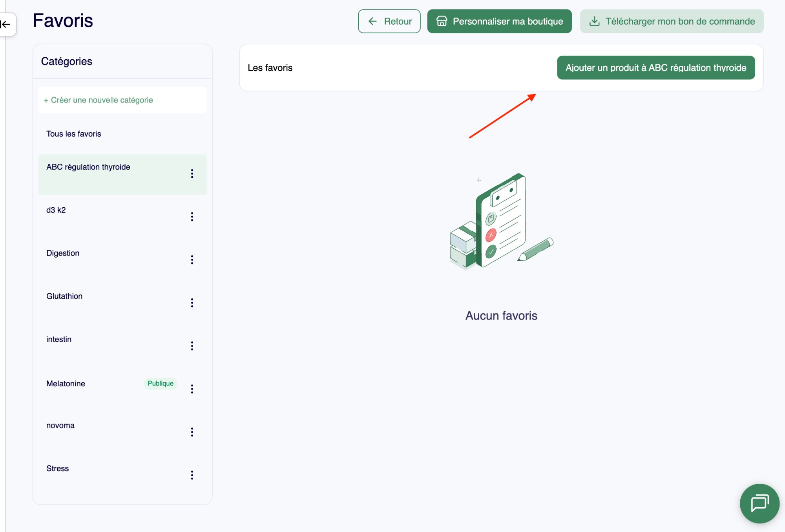
Task: Open the kebab menu for d3 k2
Action: [192, 216]
